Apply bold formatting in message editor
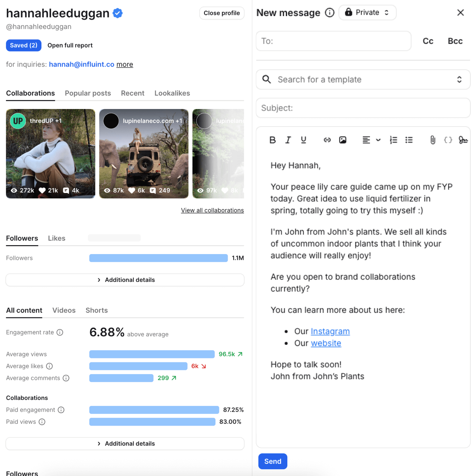This screenshot has height=476, width=476. (273, 140)
